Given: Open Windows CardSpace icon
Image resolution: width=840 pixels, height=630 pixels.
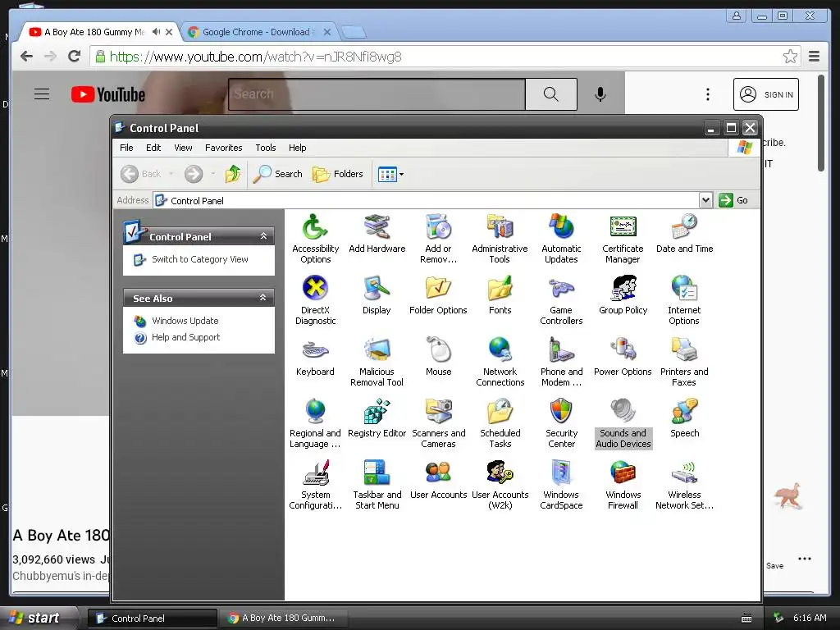Looking at the screenshot, I should click(x=561, y=486).
